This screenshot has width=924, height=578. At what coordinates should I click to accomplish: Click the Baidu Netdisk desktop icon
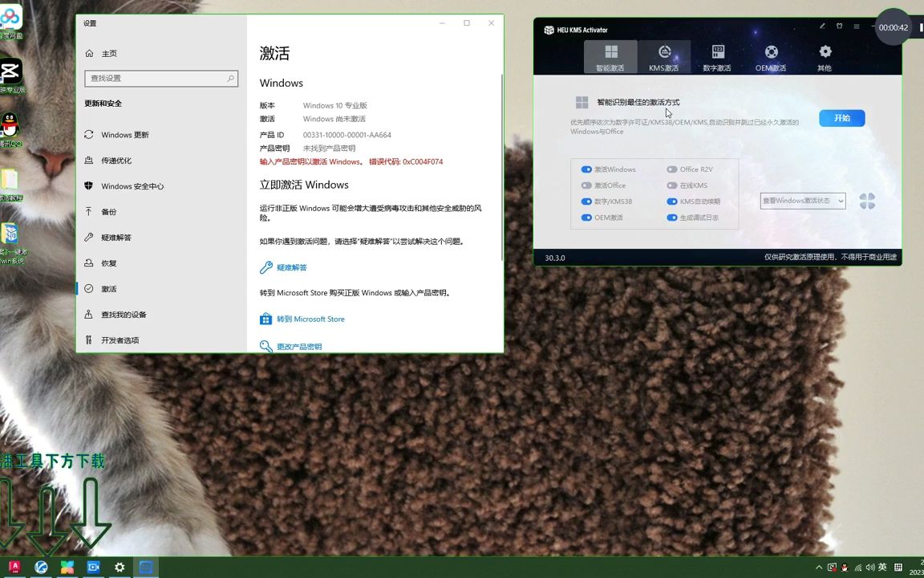10,20
